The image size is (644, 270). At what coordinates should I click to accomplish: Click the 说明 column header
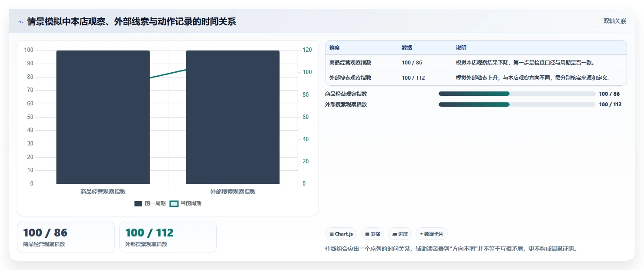point(461,48)
